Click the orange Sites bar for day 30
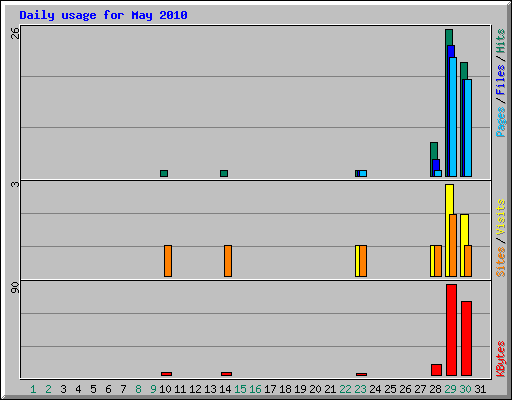This screenshot has height=400, width=512. pos(468,261)
